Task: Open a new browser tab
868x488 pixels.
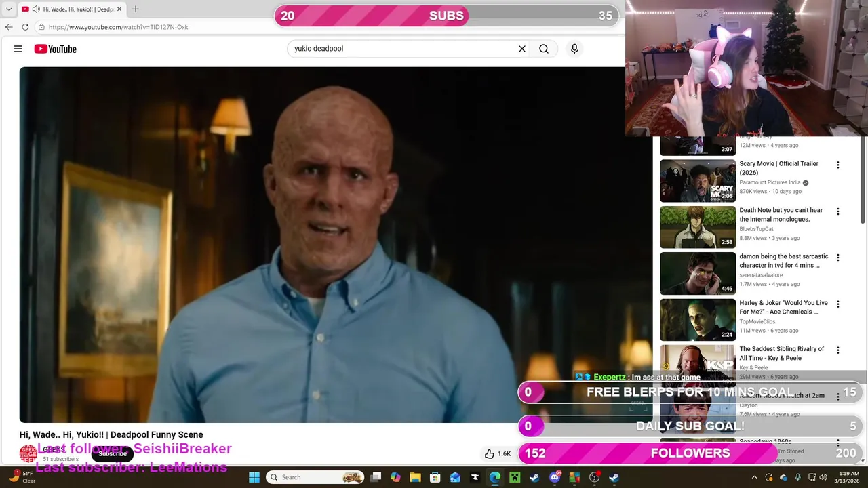Action: click(135, 9)
